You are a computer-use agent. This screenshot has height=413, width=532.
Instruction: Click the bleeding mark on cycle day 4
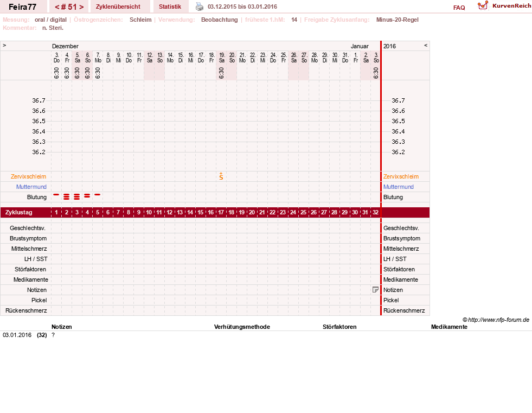pyautogui.click(x=87, y=195)
